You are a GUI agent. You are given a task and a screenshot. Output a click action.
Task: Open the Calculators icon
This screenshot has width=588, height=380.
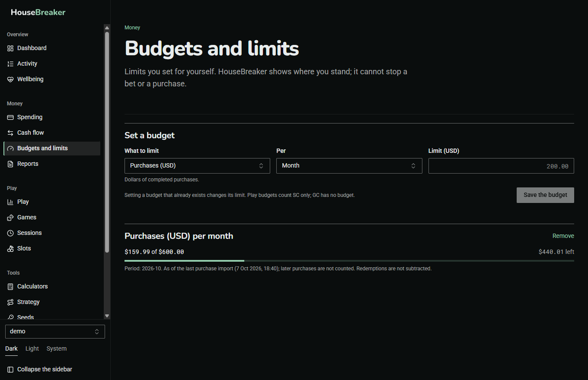[x=10, y=286]
